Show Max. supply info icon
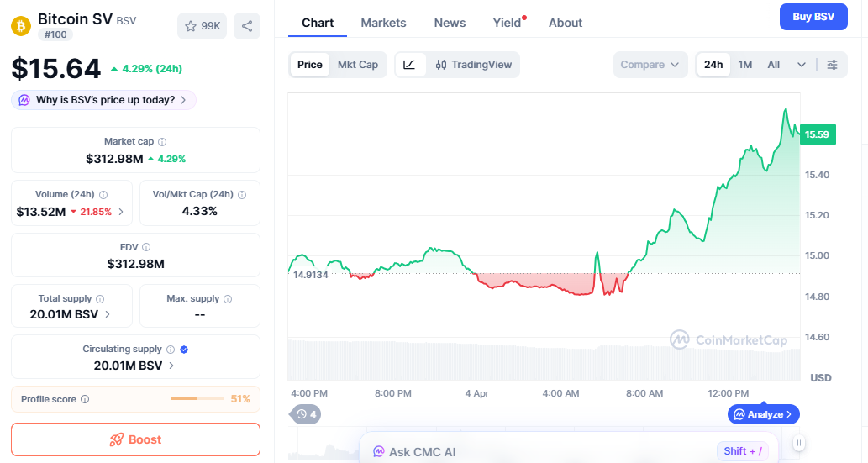This screenshot has height=463, width=868. click(x=228, y=299)
